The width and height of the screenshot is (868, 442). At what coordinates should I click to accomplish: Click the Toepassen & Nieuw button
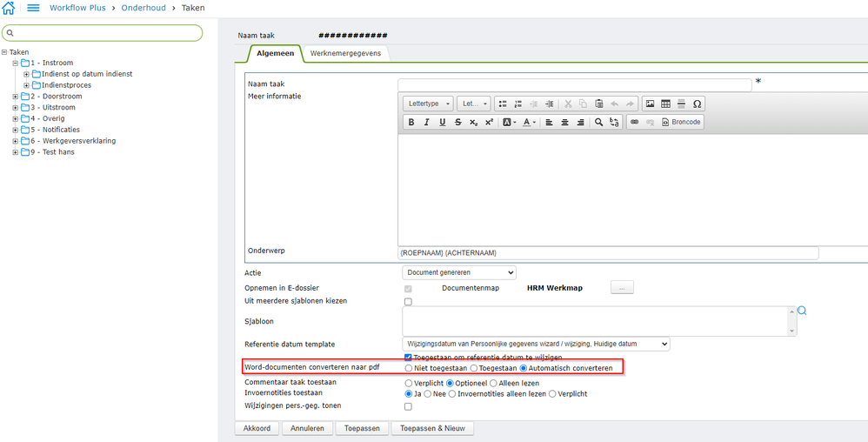coord(432,428)
